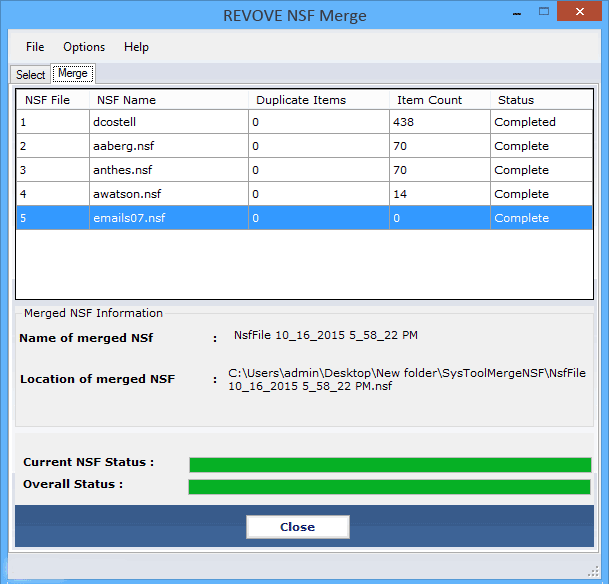Select the anthes.nsf row
Viewport: 609px width, 584px height.
304,170
